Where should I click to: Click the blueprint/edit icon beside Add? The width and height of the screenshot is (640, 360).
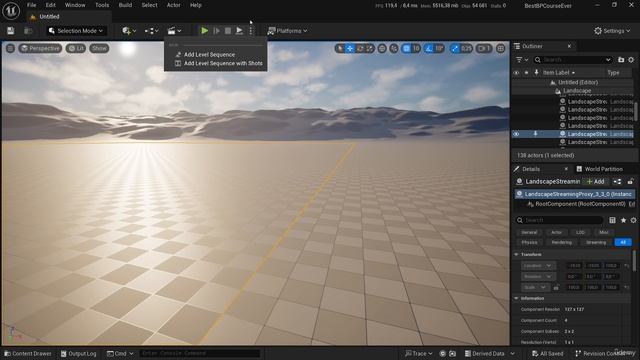[617, 182]
